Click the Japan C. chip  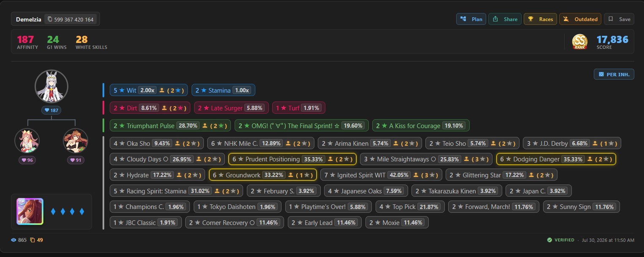click(x=538, y=191)
